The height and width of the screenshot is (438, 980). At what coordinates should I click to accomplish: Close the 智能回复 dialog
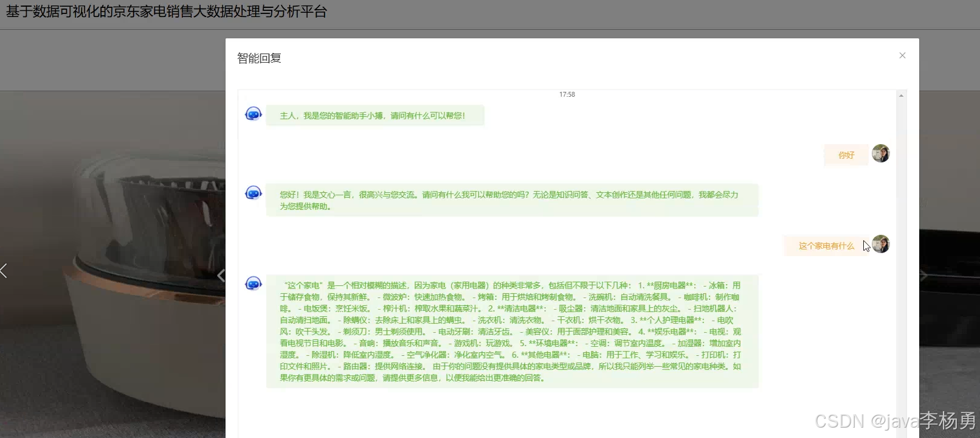pyautogui.click(x=902, y=55)
